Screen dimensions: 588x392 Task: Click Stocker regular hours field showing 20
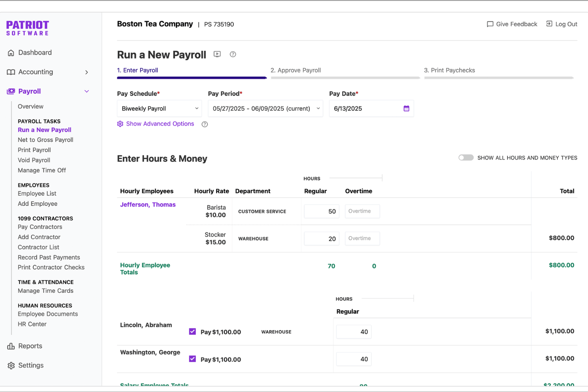(x=321, y=239)
